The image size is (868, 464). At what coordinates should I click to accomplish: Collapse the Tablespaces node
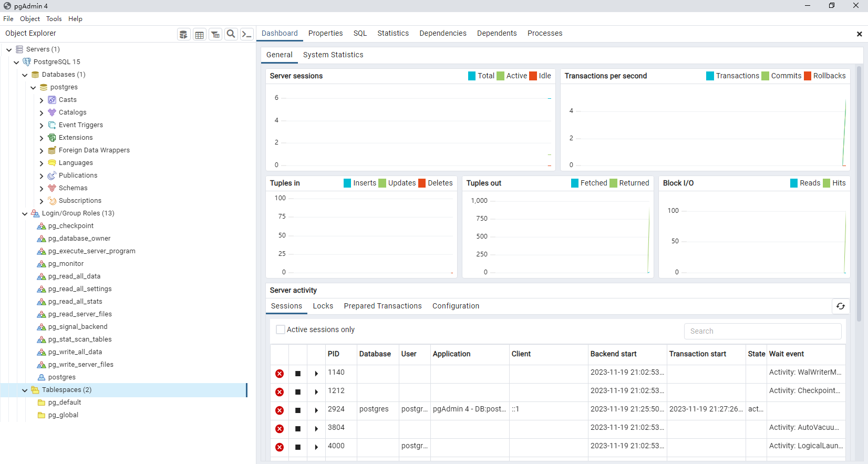(x=25, y=390)
